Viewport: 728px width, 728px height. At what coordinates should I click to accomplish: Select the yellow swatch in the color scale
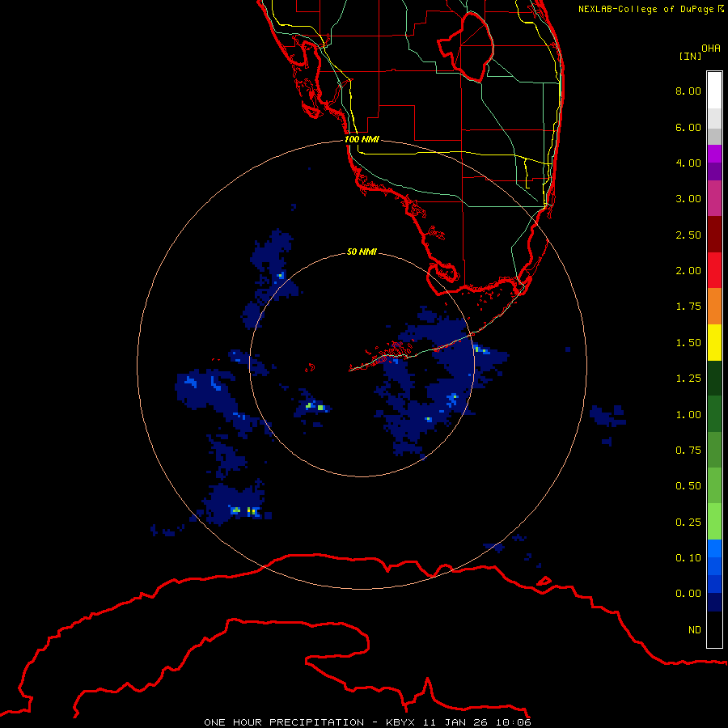click(x=714, y=343)
